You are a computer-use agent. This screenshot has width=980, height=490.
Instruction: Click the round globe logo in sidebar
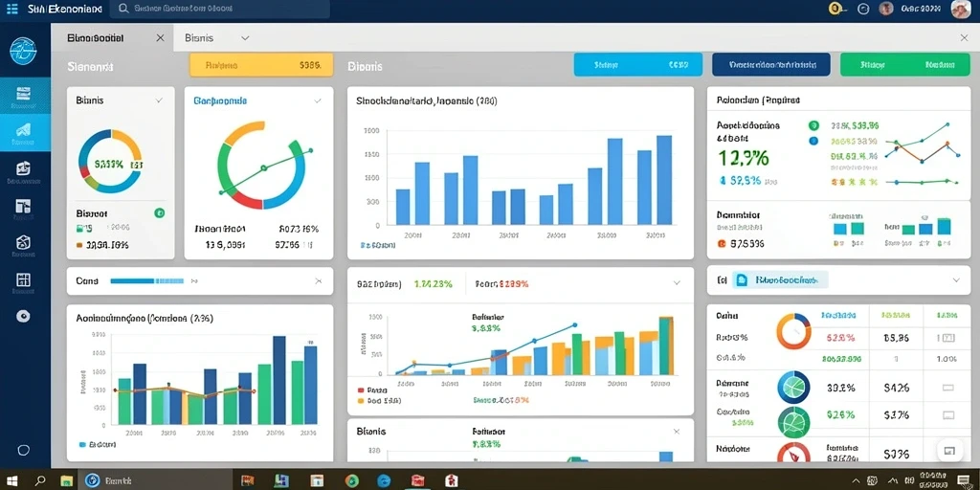click(x=24, y=50)
